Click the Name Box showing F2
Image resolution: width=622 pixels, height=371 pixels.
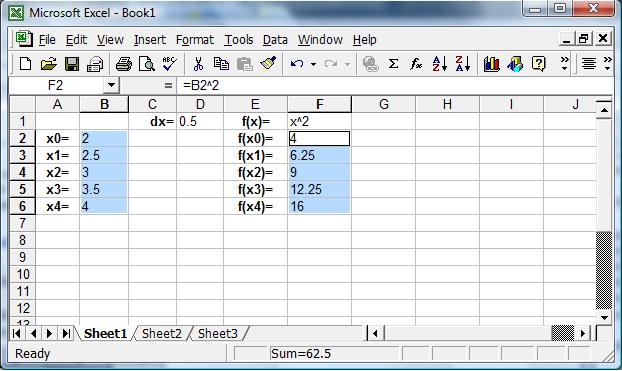point(56,85)
